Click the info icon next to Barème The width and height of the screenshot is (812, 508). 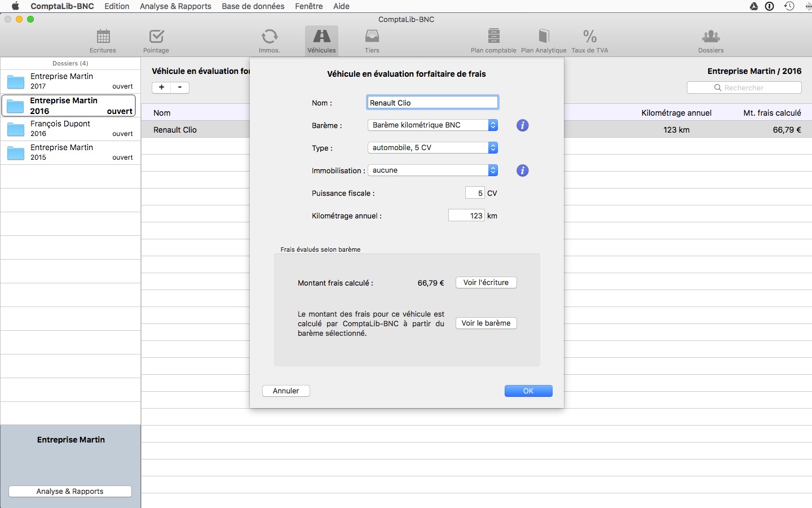[523, 125]
